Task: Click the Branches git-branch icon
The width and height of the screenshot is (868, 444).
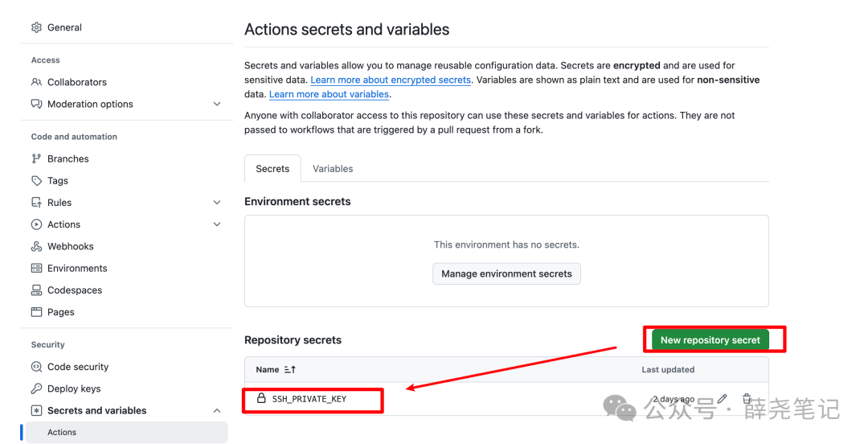Action: click(36, 159)
